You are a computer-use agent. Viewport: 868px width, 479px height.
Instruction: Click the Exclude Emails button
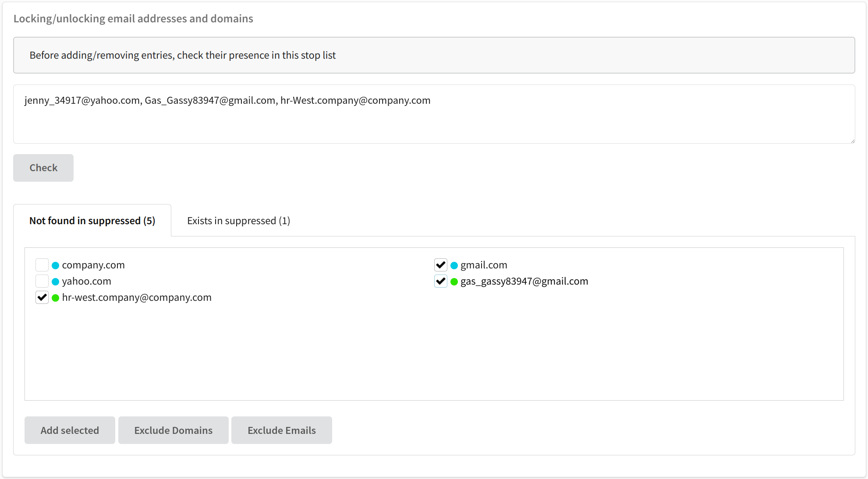[x=282, y=430]
